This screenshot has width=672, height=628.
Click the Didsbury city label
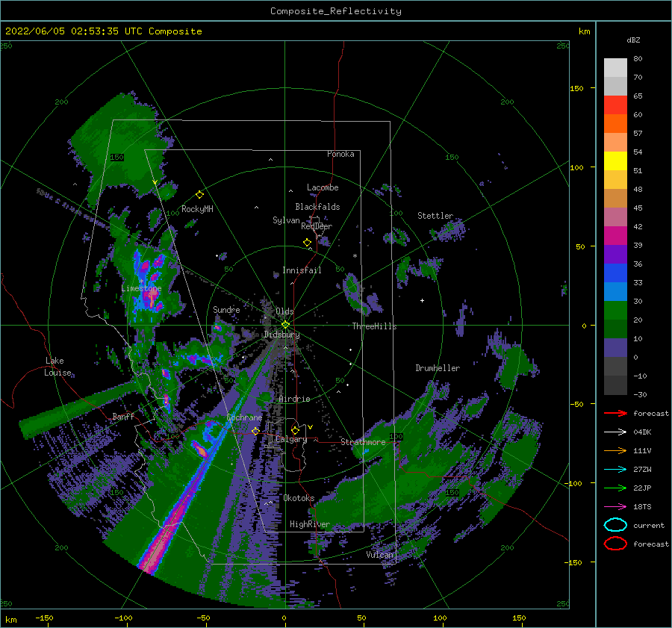[281, 335]
